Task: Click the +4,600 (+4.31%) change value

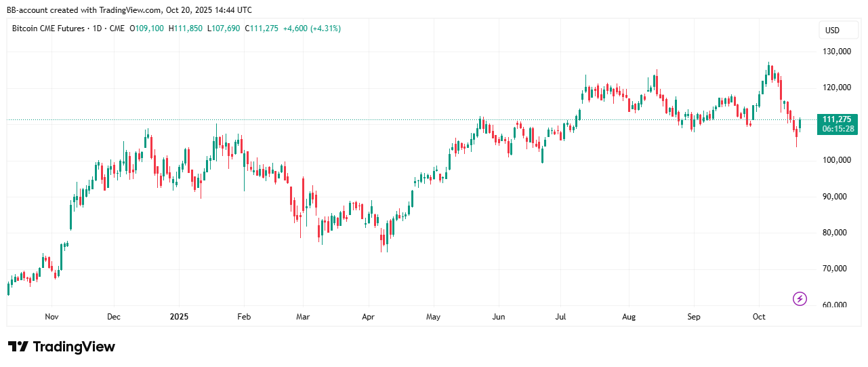Action: tap(312, 28)
